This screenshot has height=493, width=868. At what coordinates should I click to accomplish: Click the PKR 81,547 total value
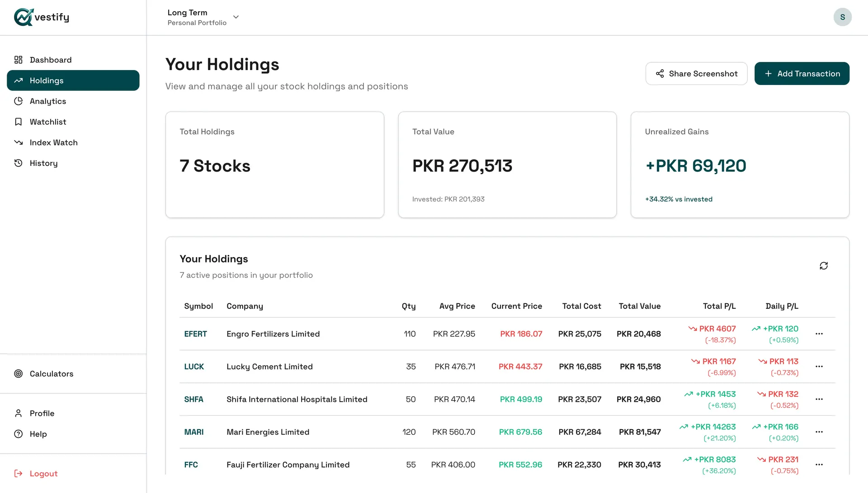click(x=640, y=432)
